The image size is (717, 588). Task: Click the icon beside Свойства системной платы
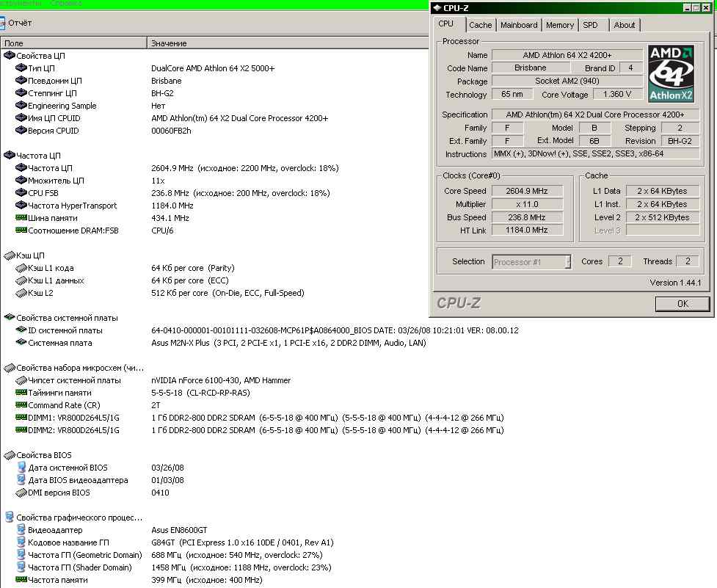point(9,318)
